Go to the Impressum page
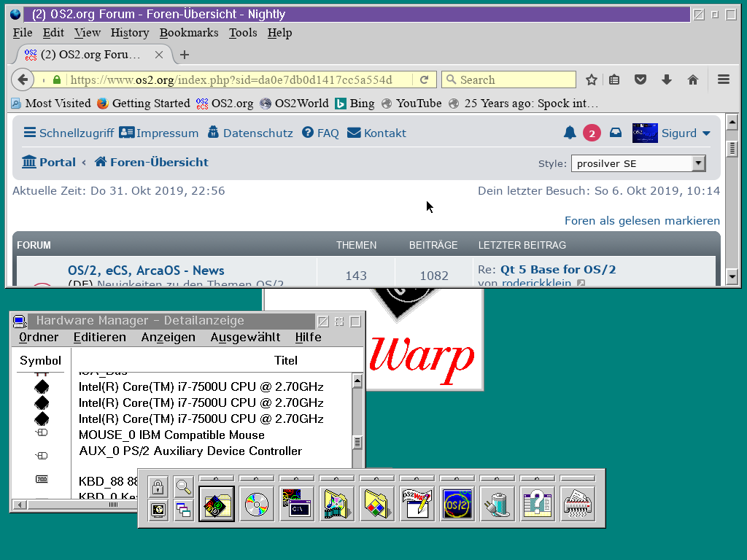Screen dimensions: 747x560 tap(158, 133)
